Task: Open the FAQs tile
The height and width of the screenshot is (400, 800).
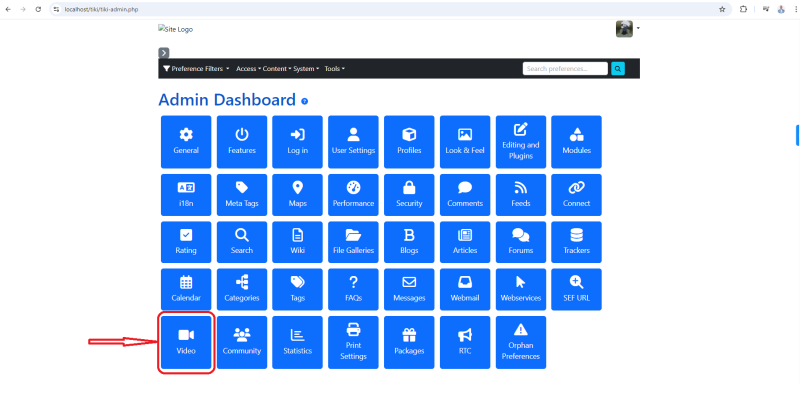Action: (354, 289)
